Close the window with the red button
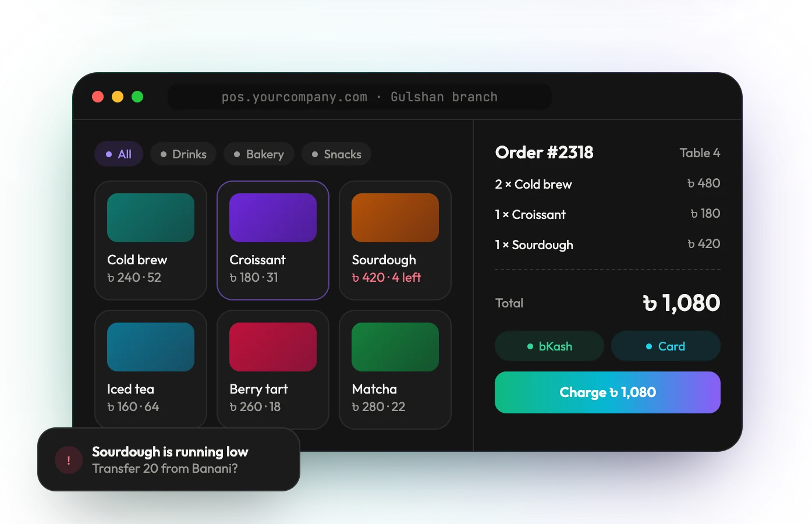 pos(98,97)
